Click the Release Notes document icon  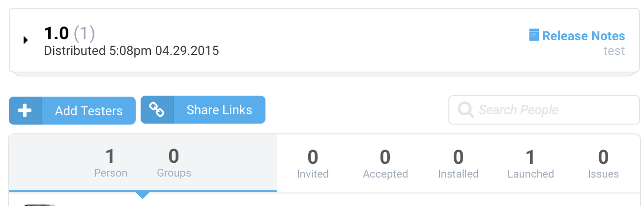coord(534,35)
